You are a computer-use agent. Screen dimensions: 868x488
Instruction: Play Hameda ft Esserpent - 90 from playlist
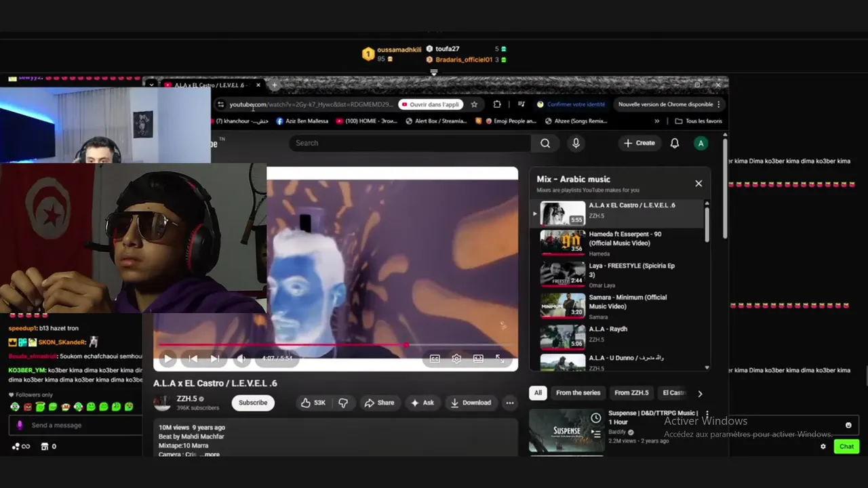point(617,243)
